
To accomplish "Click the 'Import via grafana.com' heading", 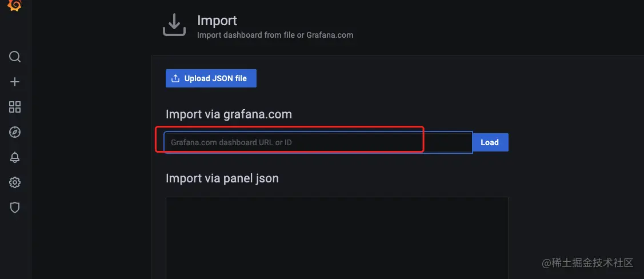I will point(229,114).
